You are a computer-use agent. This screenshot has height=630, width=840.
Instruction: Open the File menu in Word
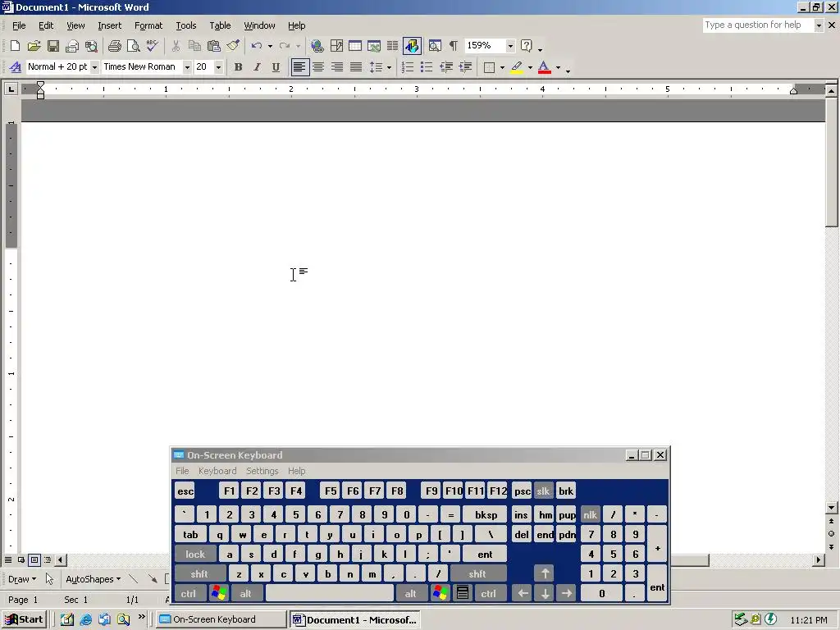coord(19,25)
